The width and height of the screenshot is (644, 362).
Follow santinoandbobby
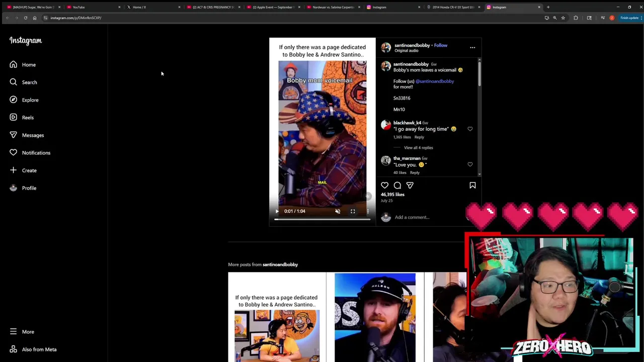(441, 45)
